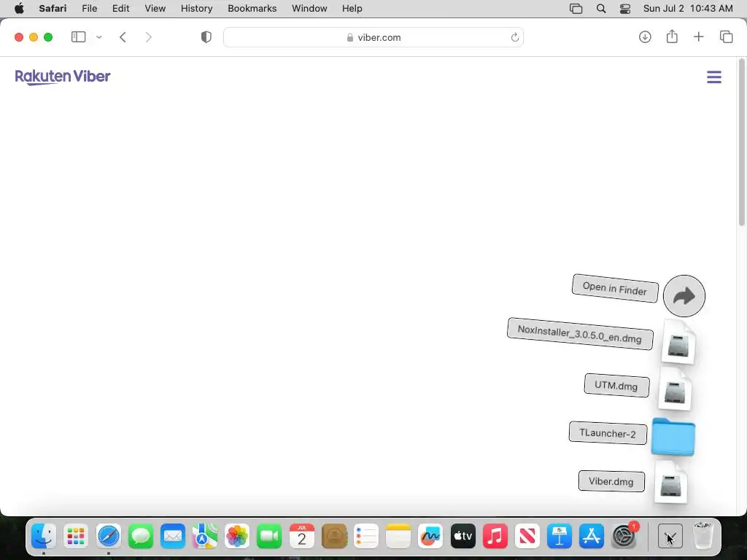Click the page vertical scrollbar

741,143
